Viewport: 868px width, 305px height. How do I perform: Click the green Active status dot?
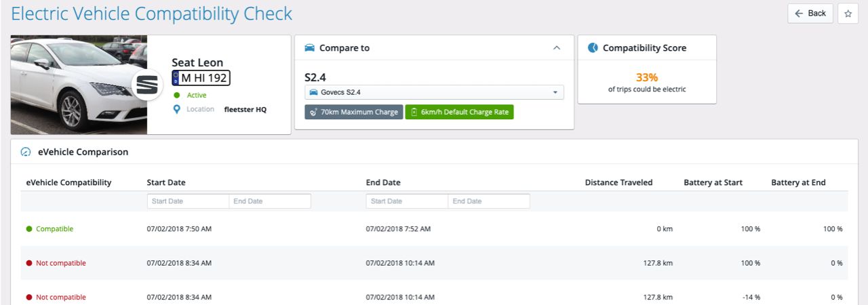click(177, 96)
